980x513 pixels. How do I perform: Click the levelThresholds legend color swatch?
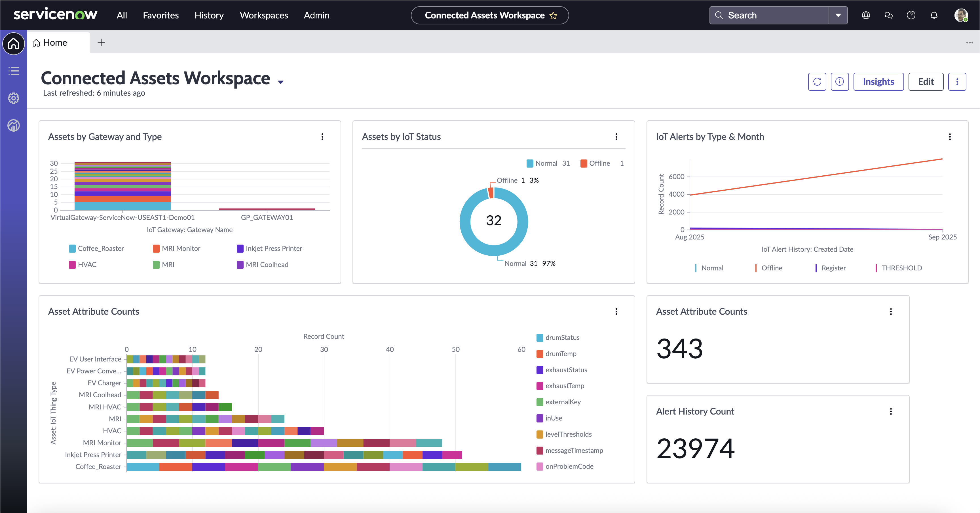[x=539, y=434]
